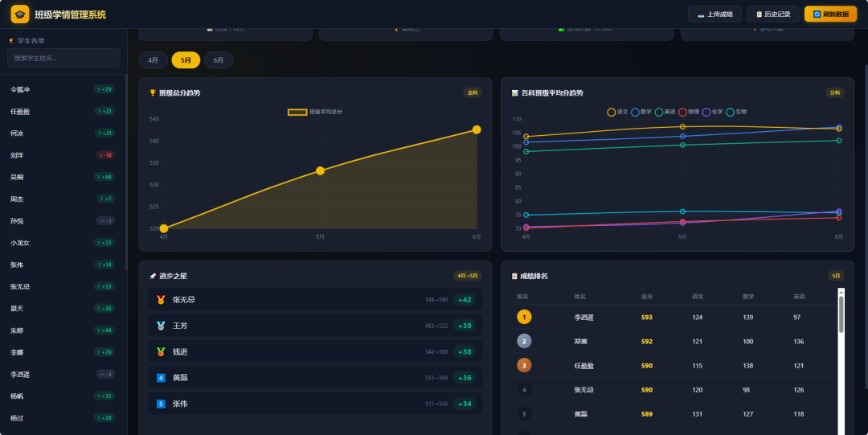Click the 班级学情管理系统 title
The image size is (868, 435).
pos(70,14)
